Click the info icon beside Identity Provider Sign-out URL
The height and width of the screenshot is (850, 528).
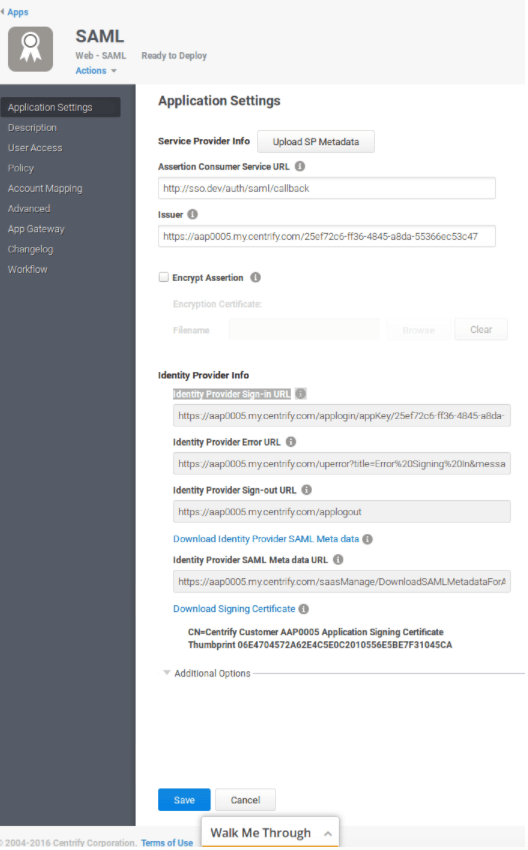(x=307, y=490)
